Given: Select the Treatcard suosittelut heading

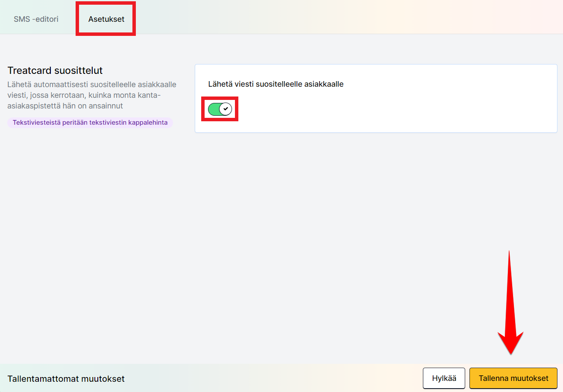Looking at the screenshot, I should point(55,70).
